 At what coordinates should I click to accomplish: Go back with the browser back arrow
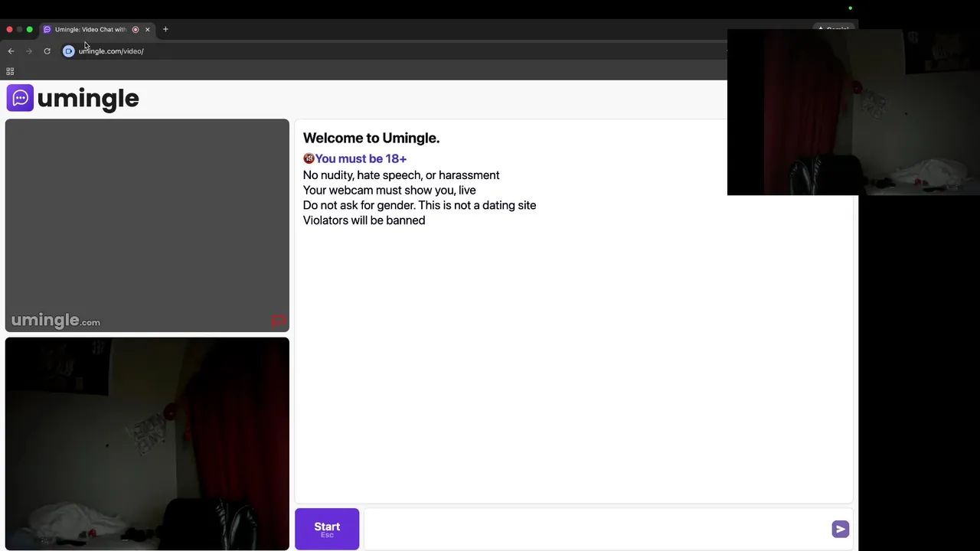click(x=11, y=51)
